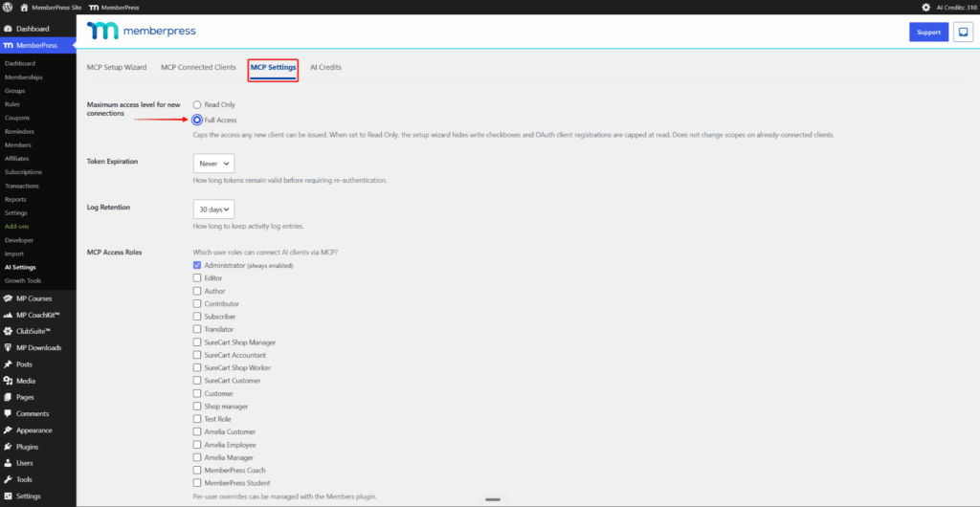Click the handle bar at page bottom
The width and height of the screenshot is (980, 507).
493,500
